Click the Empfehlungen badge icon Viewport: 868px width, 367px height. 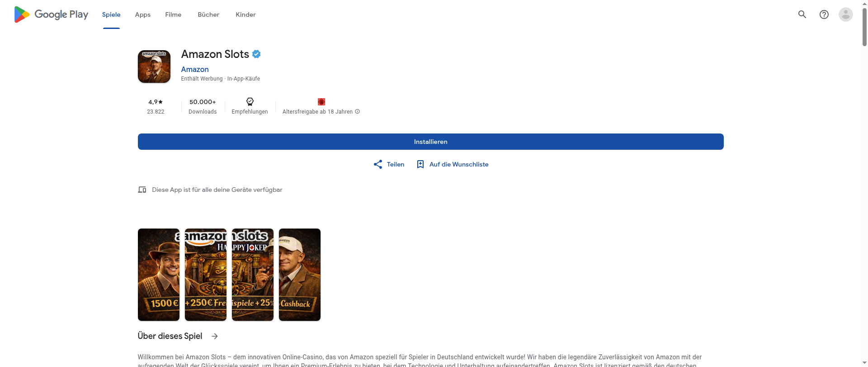coord(250,102)
